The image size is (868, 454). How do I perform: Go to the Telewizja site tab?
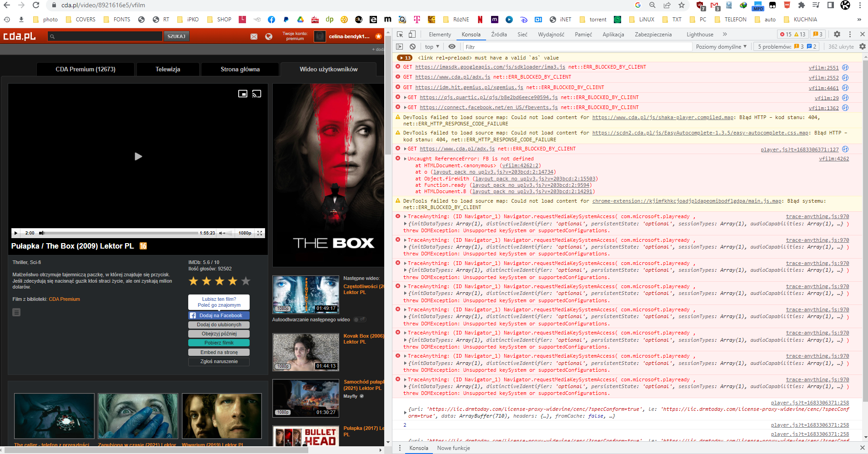(x=168, y=69)
